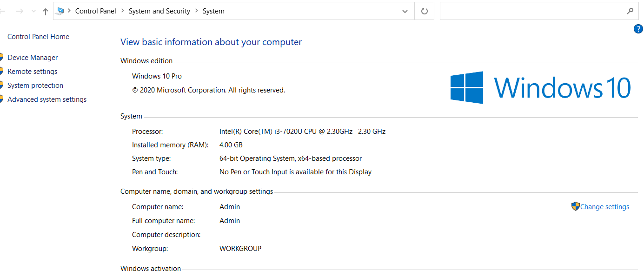644x277 pixels.
Task: Click the Computer description label
Action: pos(166,235)
